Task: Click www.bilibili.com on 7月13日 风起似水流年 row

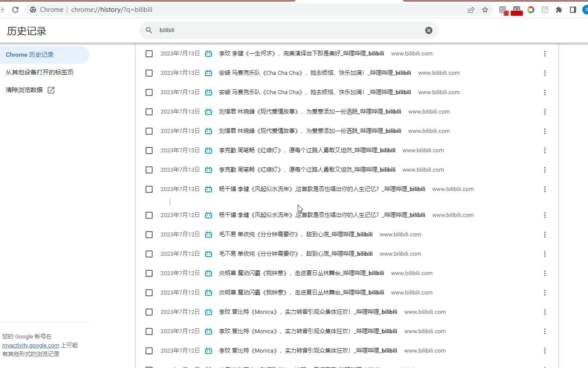Action: (x=453, y=189)
